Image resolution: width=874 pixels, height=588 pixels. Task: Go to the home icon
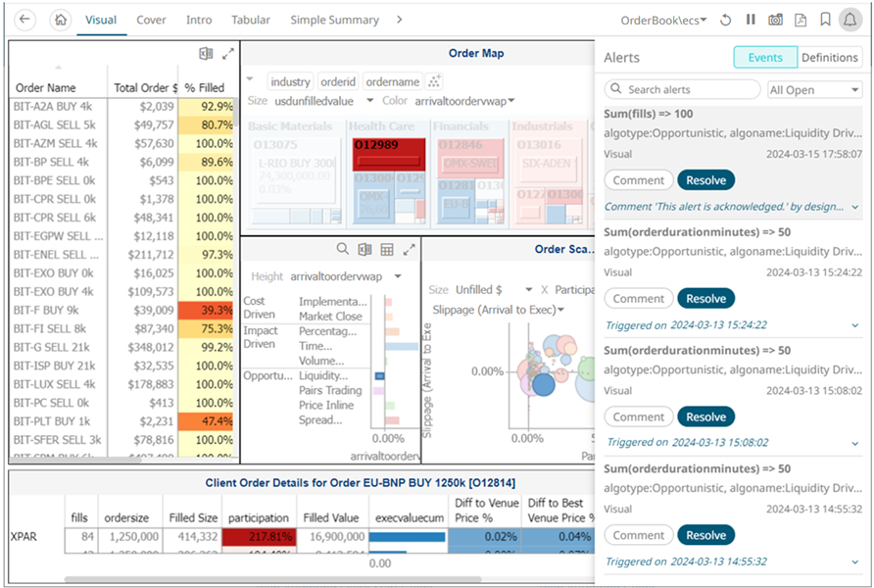click(x=61, y=20)
